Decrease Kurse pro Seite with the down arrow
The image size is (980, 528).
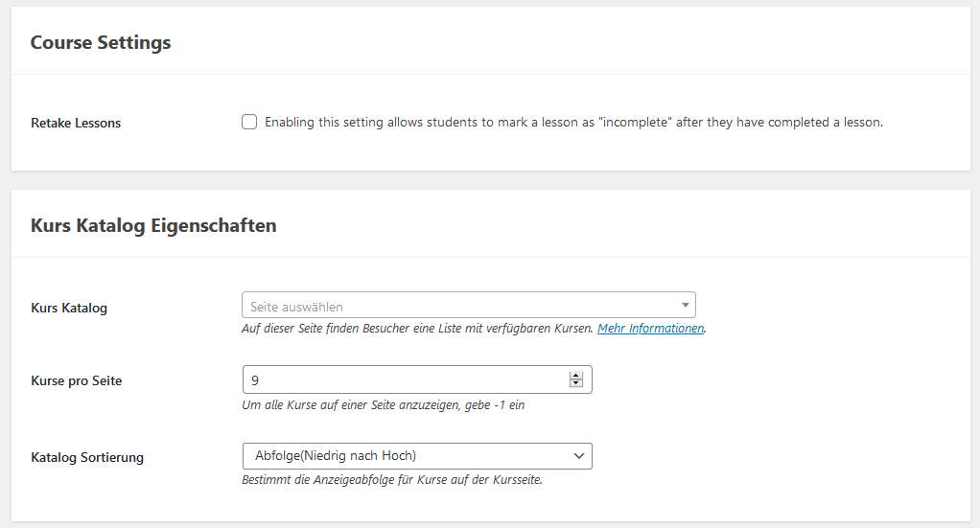click(576, 384)
